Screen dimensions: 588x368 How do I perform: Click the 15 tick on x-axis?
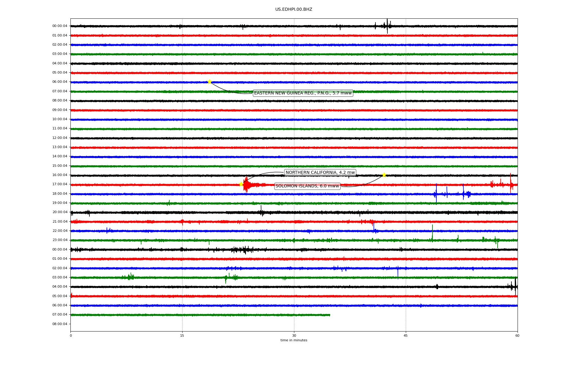tap(182, 335)
